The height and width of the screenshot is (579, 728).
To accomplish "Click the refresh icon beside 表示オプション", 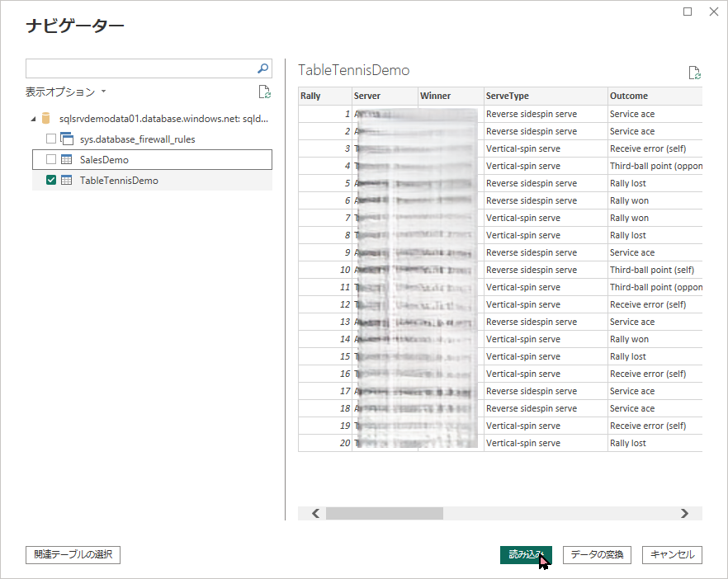I will coord(264,92).
